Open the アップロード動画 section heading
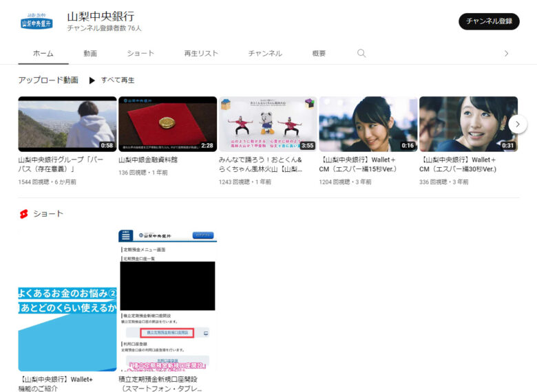Viewport: 537px width, 392px height. [48, 80]
